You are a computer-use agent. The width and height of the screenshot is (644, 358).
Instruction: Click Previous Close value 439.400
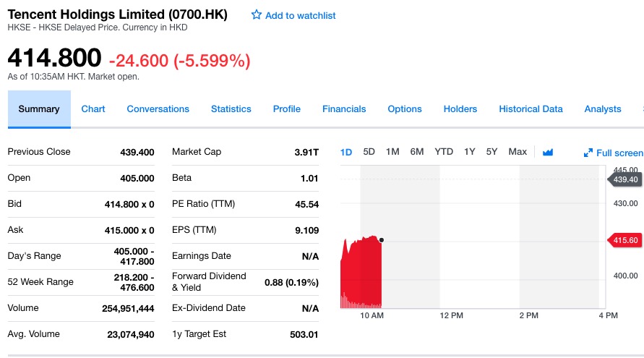pyautogui.click(x=137, y=152)
